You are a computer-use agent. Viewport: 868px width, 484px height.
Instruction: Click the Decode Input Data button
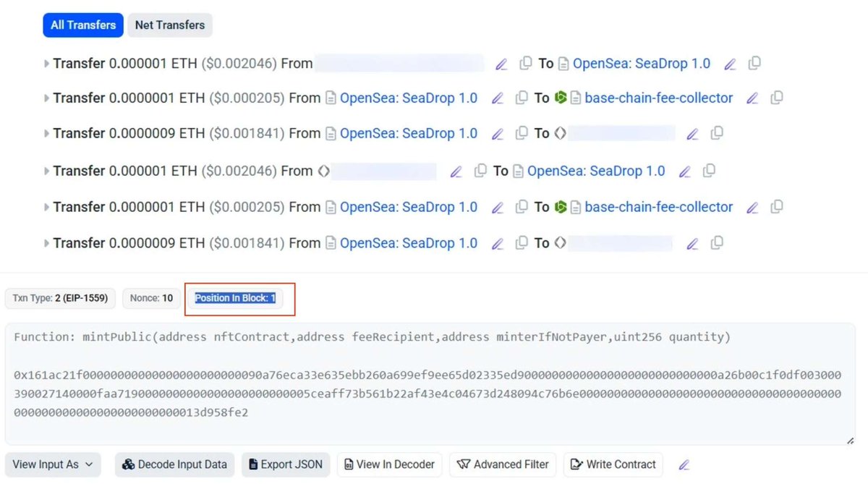[175, 464]
